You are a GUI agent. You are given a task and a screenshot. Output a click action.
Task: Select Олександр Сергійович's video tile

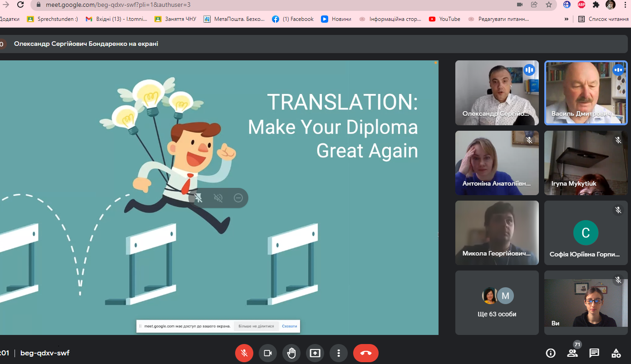(x=497, y=93)
